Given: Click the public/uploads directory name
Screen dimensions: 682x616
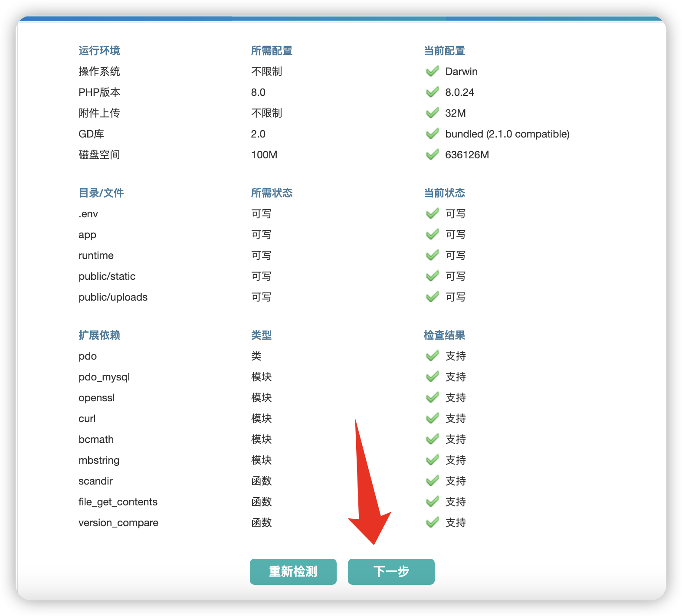Looking at the screenshot, I should pos(113,297).
